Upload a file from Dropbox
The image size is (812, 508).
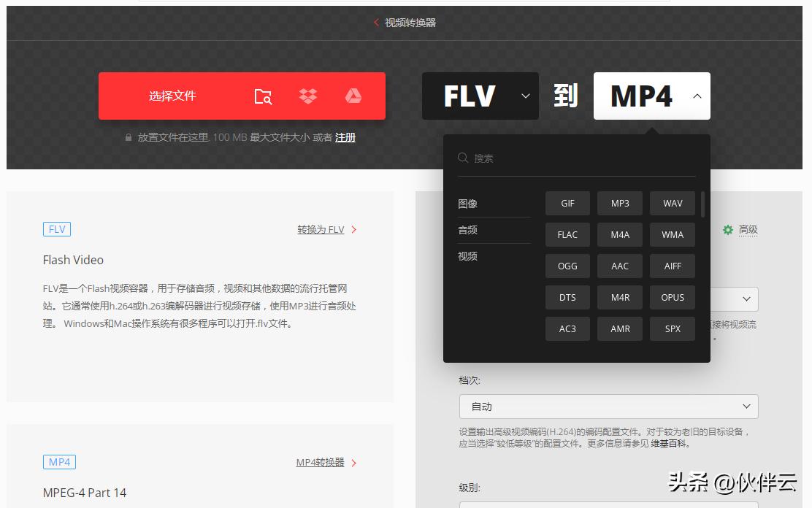click(x=307, y=95)
